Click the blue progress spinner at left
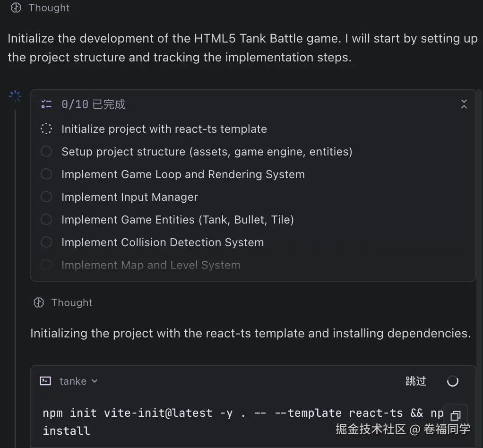 (15, 97)
